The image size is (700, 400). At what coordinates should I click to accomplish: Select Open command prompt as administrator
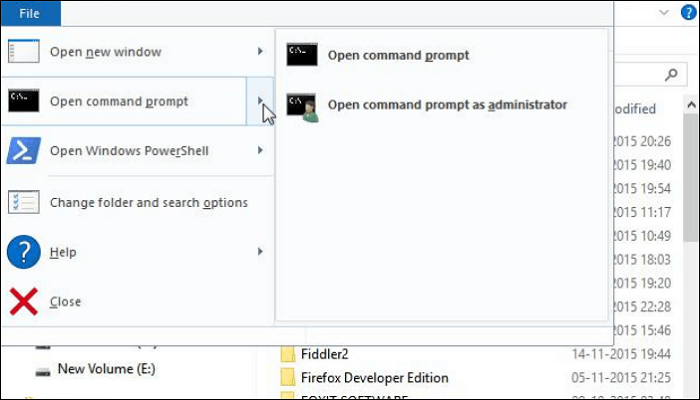[x=447, y=104]
